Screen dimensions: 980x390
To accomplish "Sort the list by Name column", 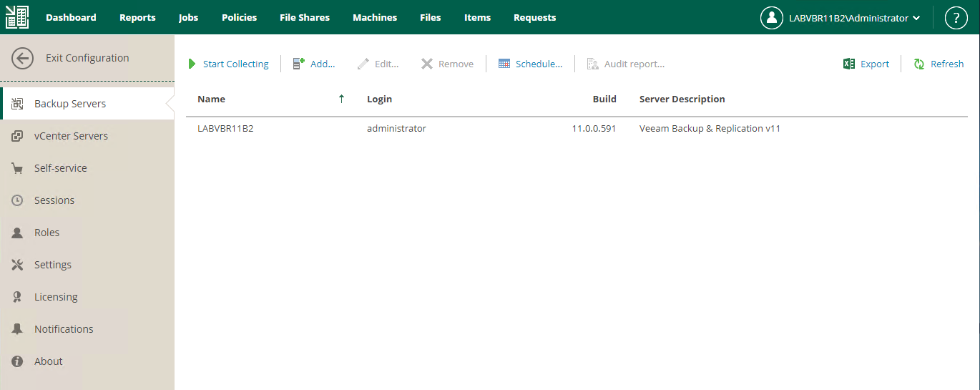I will 211,99.
